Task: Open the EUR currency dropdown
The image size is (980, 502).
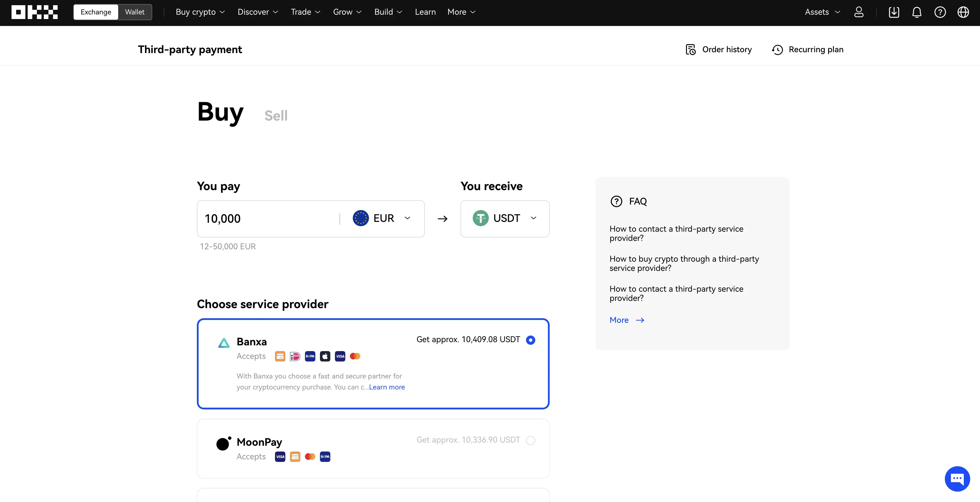Action: point(382,218)
